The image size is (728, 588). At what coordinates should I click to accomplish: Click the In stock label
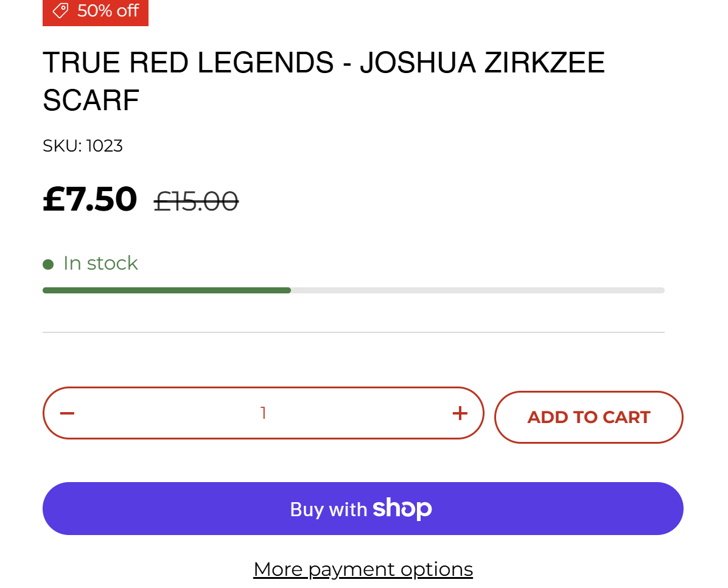pos(100,263)
